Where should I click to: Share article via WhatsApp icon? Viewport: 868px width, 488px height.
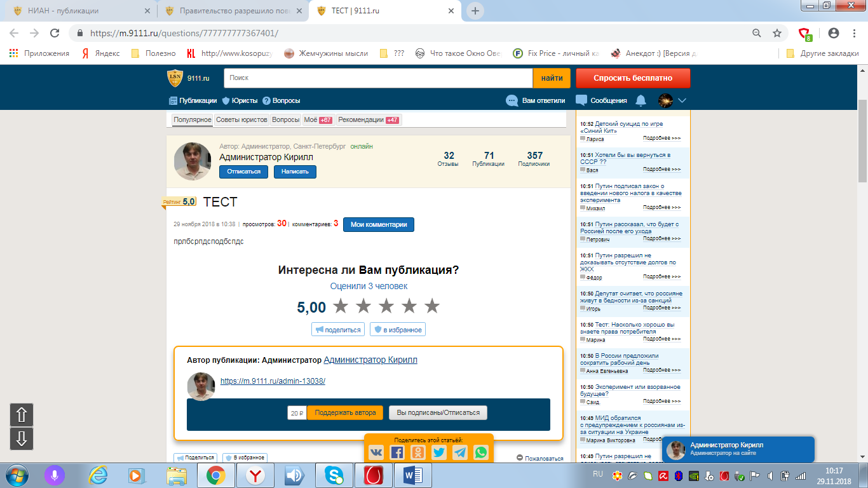[481, 452]
